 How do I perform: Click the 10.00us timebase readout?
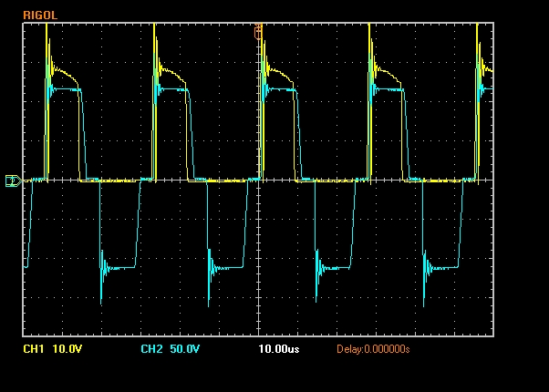click(279, 349)
